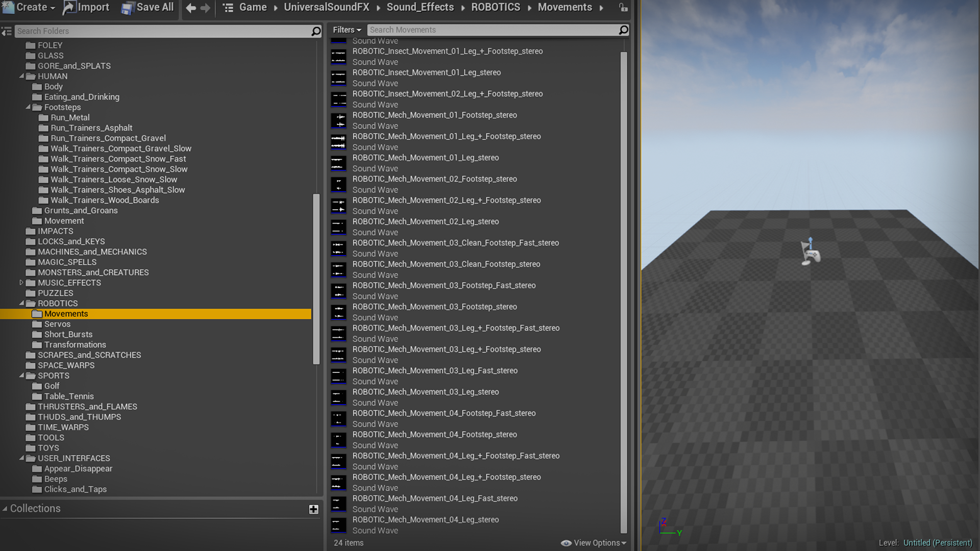Select ROBOTIC_Mech_Movement_03_Footstep_stereo asset
980x551 pixels.
pyautogui.click(x=435, y=307)
